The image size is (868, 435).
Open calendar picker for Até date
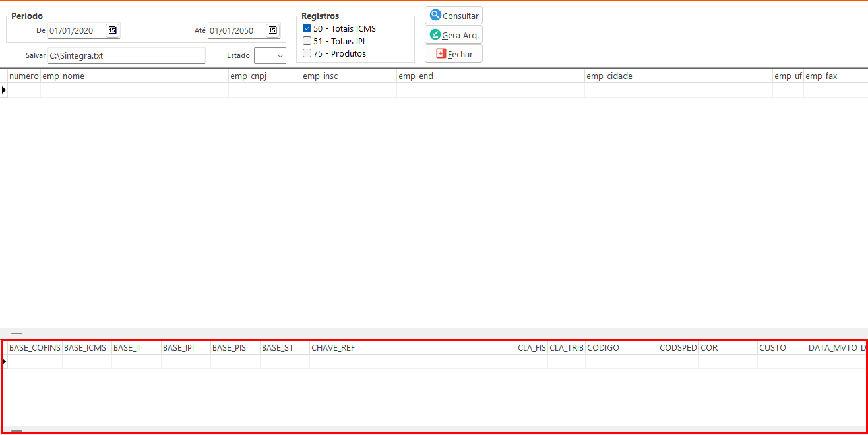click(272, 30)
